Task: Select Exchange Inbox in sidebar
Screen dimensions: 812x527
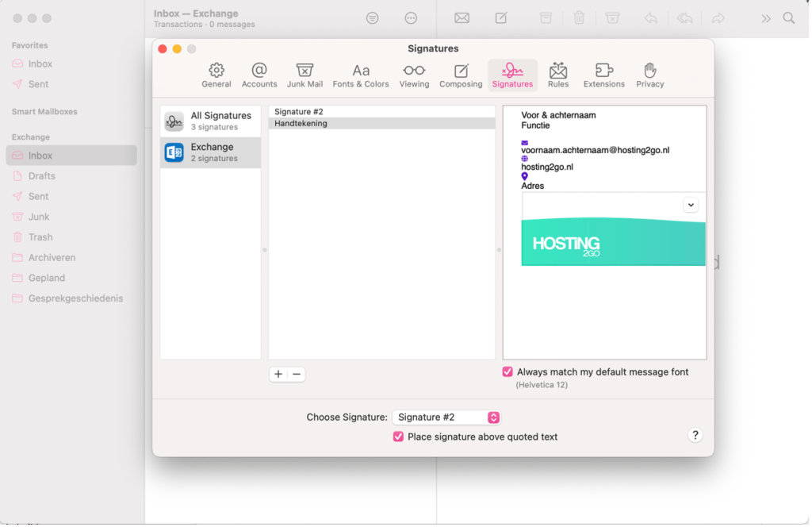Action: coord(71,156)
